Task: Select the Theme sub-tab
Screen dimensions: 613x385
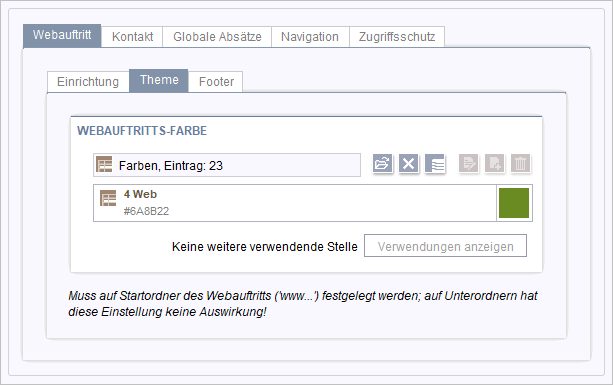Action: [159, 81]
